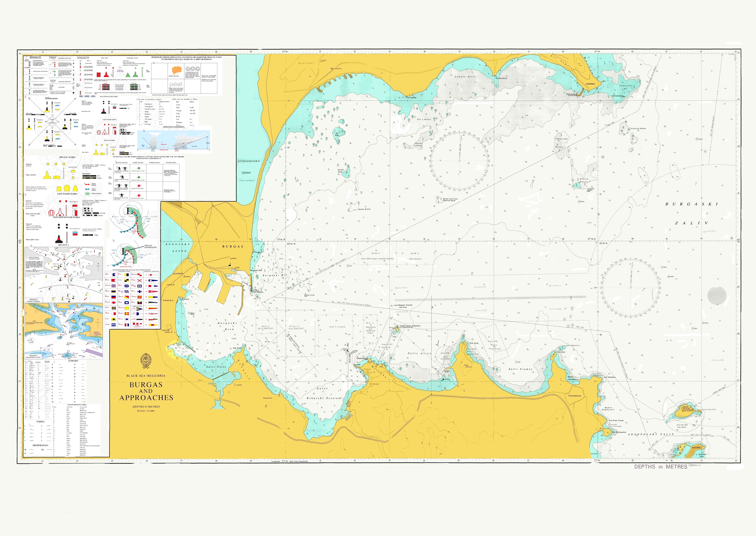Click the 'ISOLATED DANGER MARKS' heading above Region A
This screenshot has height=536, width=756.
[x=67, y=218]
